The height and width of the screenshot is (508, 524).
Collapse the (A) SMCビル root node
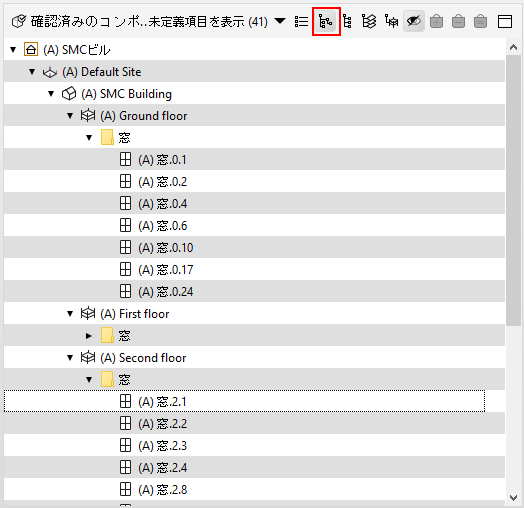point(13,50)
